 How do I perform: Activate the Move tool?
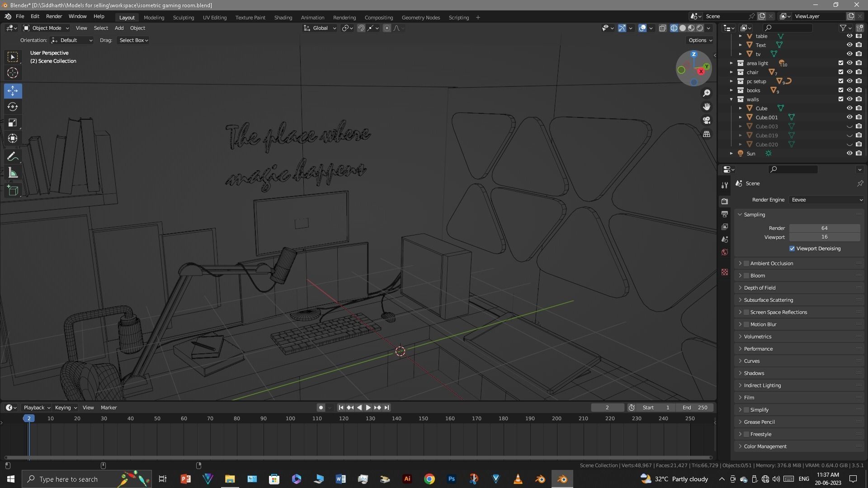tap(13, 91)
